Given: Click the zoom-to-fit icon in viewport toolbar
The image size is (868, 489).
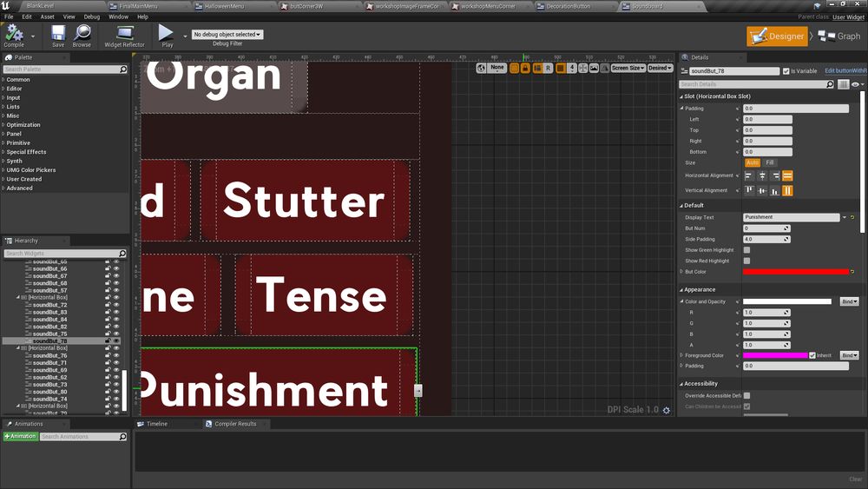Looking at the screenshot, I should [x=583, y=68].
